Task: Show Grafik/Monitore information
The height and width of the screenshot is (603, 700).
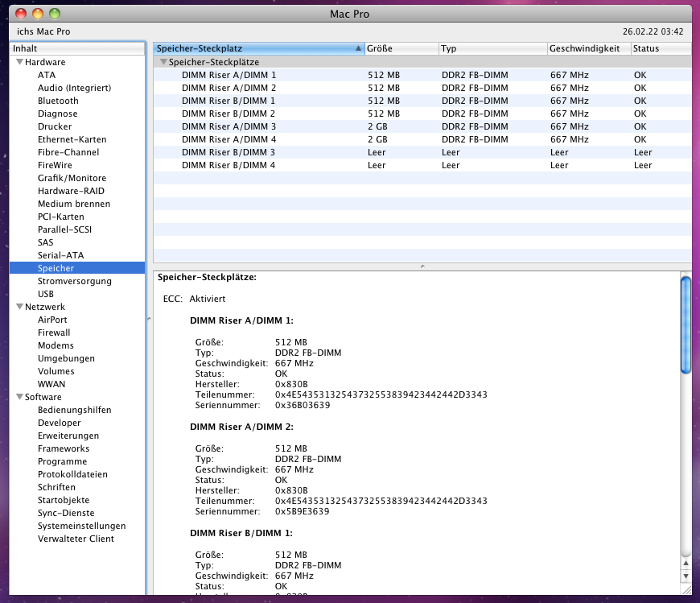Action: [72, 178]
